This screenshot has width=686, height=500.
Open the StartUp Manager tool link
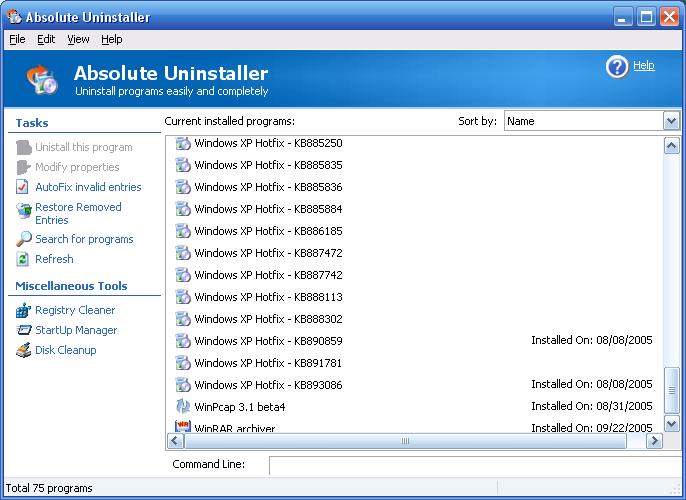pos(76,330)
